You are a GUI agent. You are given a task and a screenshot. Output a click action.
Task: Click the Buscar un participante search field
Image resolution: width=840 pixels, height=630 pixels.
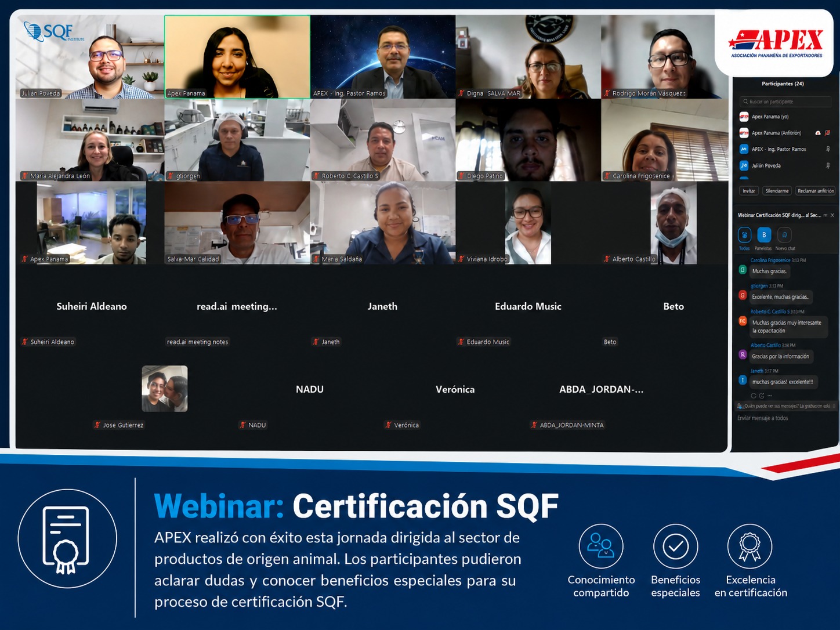(x=785, y=102)
